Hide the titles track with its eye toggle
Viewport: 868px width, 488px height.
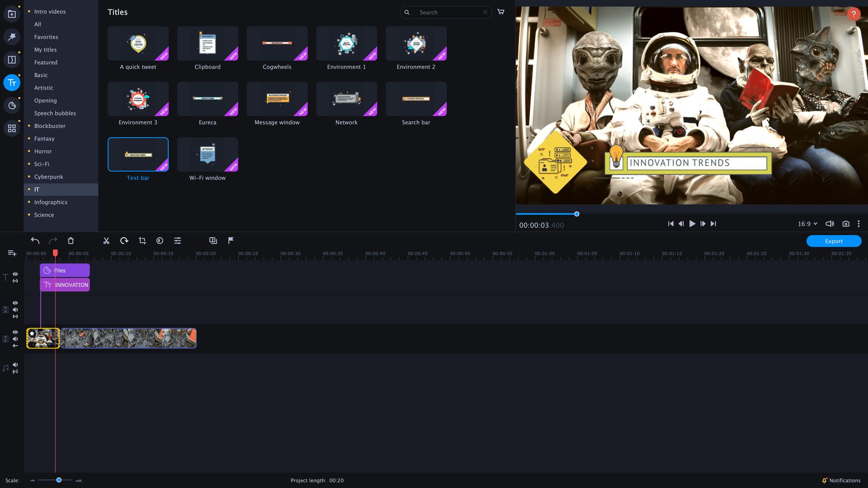pos(15,274)
